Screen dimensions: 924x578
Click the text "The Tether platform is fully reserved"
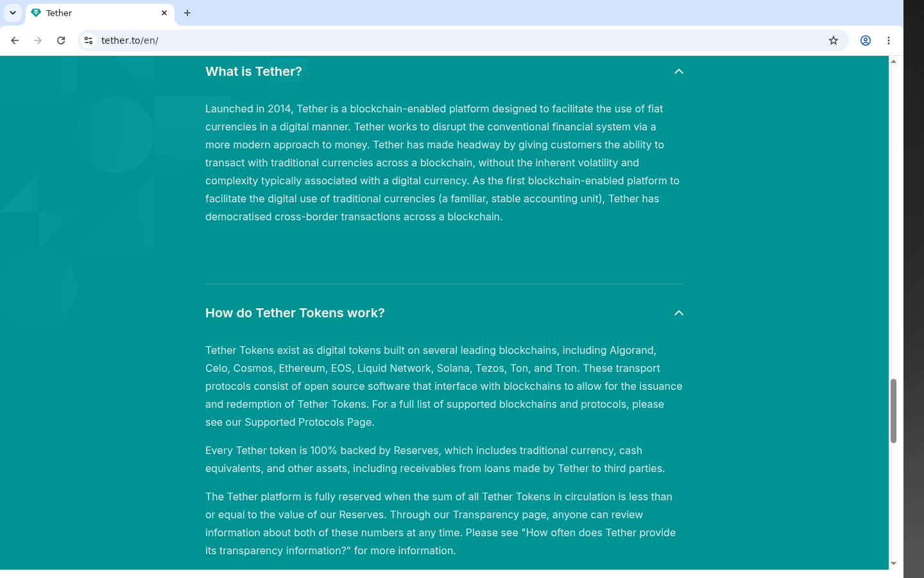click(292, 496)
